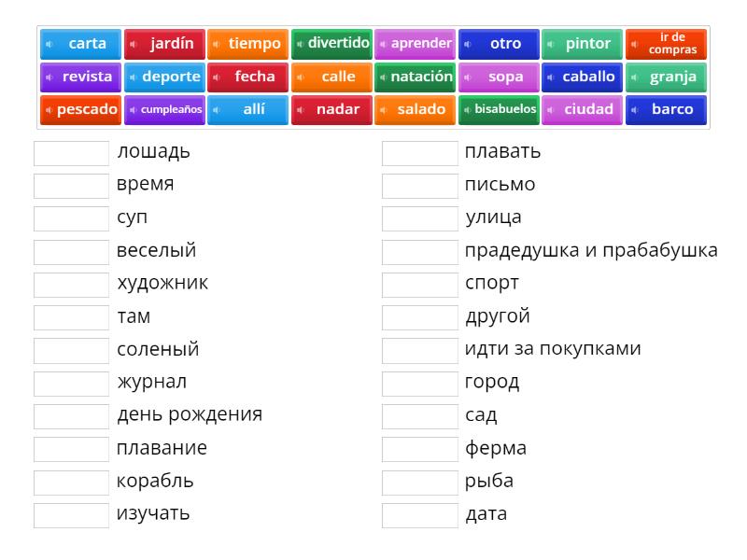
Task: Play pronunciation of 'nadar'
Action: coord(301,110)
